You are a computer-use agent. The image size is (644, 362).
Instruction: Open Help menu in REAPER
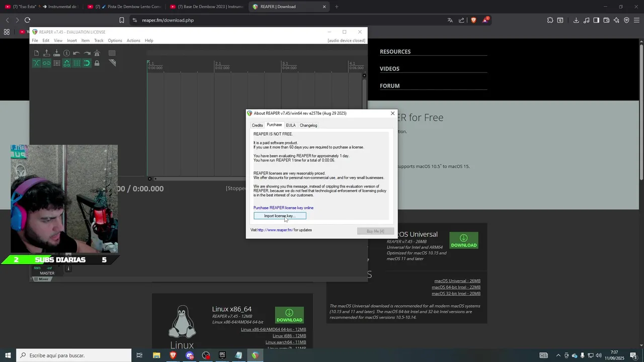pyautogui.click(x=149, y=40)
